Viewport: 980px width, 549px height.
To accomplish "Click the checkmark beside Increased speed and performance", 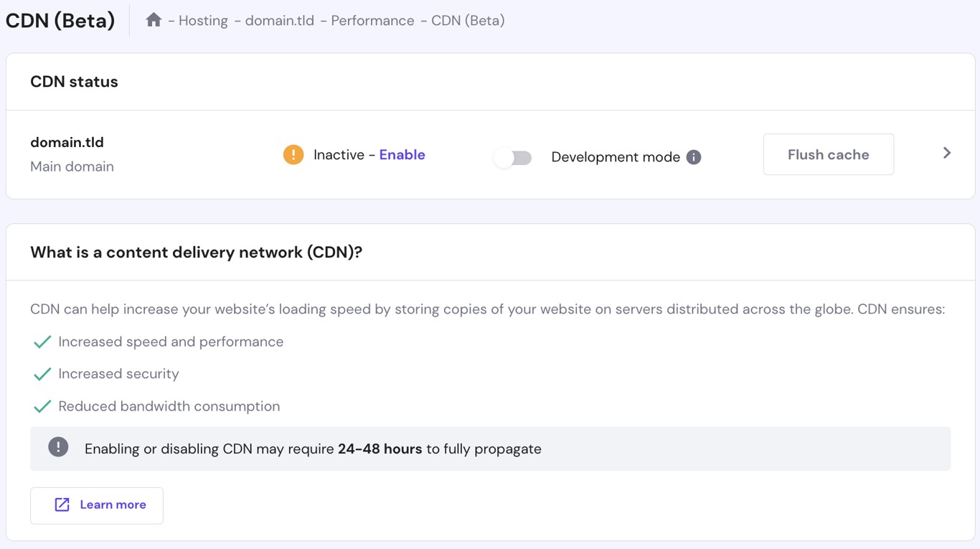I will click(x=42, y=342).
